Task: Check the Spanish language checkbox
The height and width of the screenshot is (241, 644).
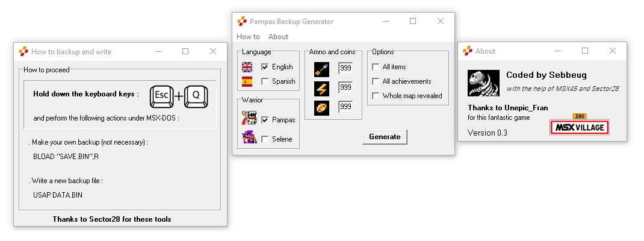Action: pos(265,81)
